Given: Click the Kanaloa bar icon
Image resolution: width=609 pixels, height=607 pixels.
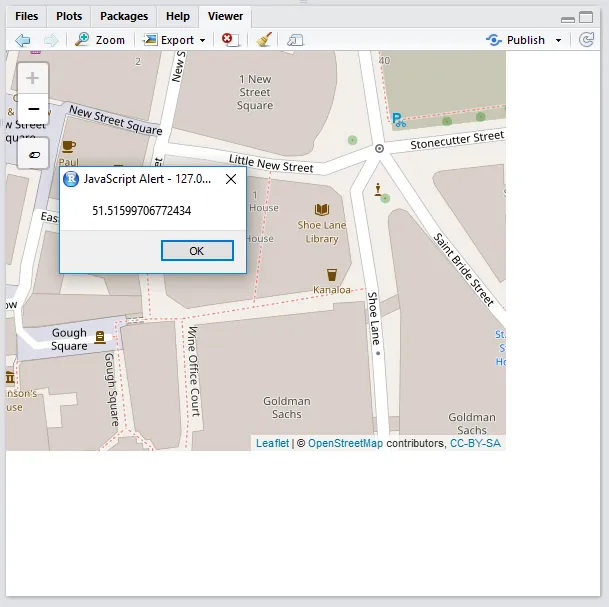Looking at the screenshot, I should [x=332, y=275].
